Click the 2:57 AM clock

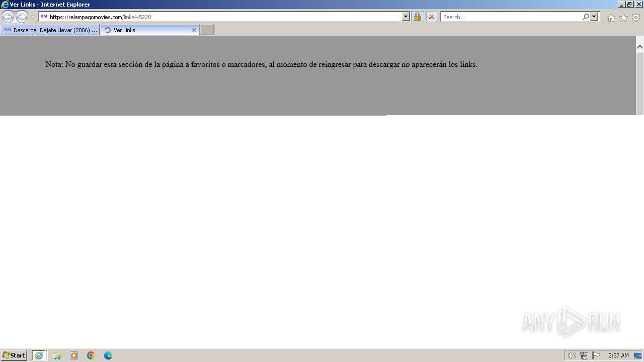(x=618, y=355)
